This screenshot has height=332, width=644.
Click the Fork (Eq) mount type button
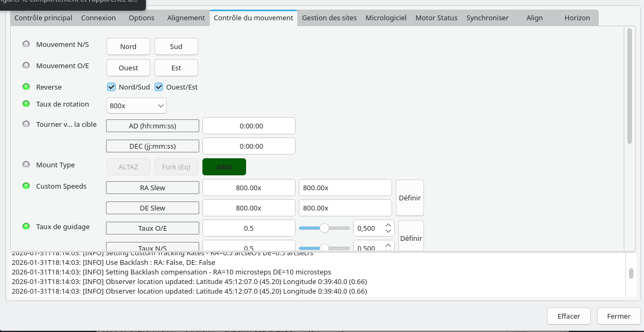tap(176, 167)
